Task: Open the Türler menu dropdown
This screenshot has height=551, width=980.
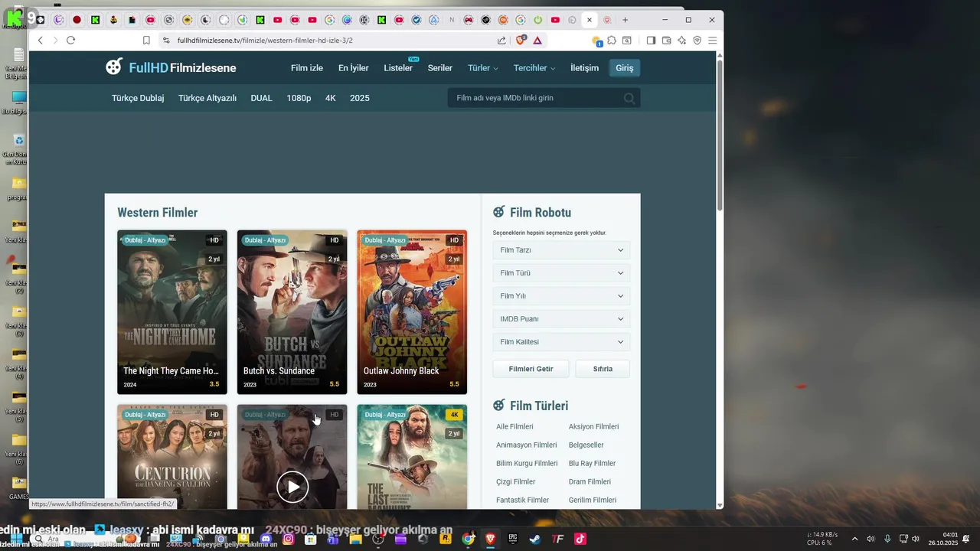Action: coord(482,68)
